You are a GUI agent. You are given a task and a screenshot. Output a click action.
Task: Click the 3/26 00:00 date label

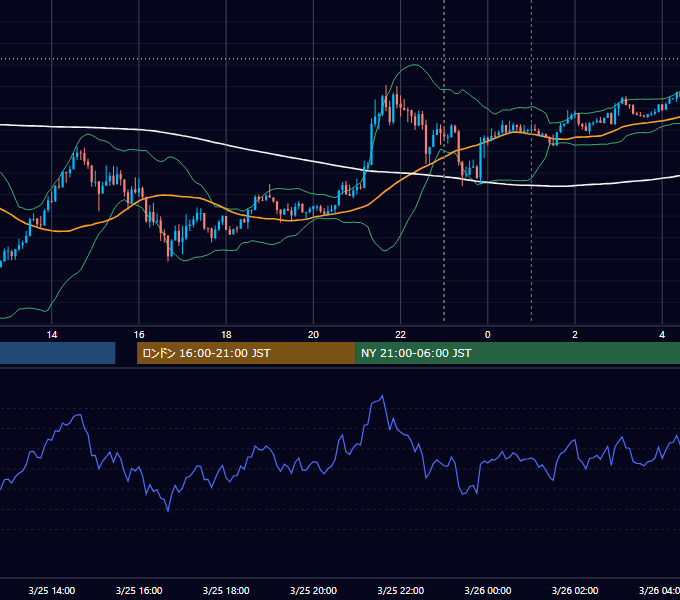click(487, 590)
